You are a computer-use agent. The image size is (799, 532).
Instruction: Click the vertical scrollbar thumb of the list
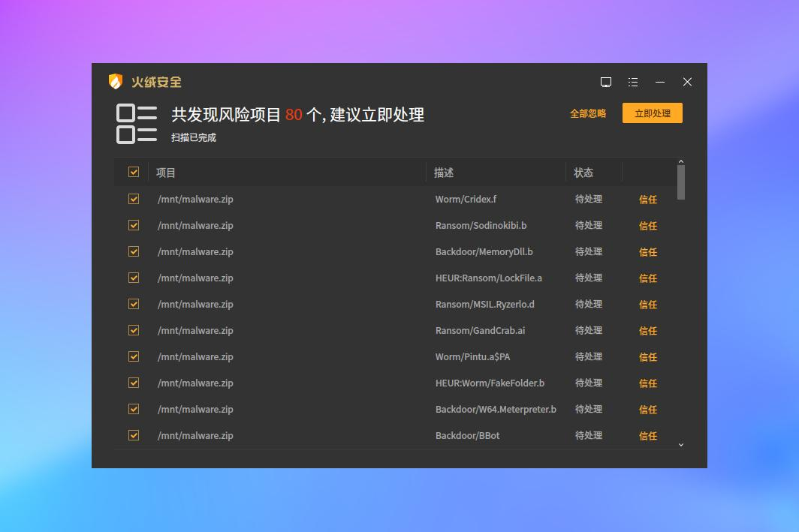[x=681, y=182]
